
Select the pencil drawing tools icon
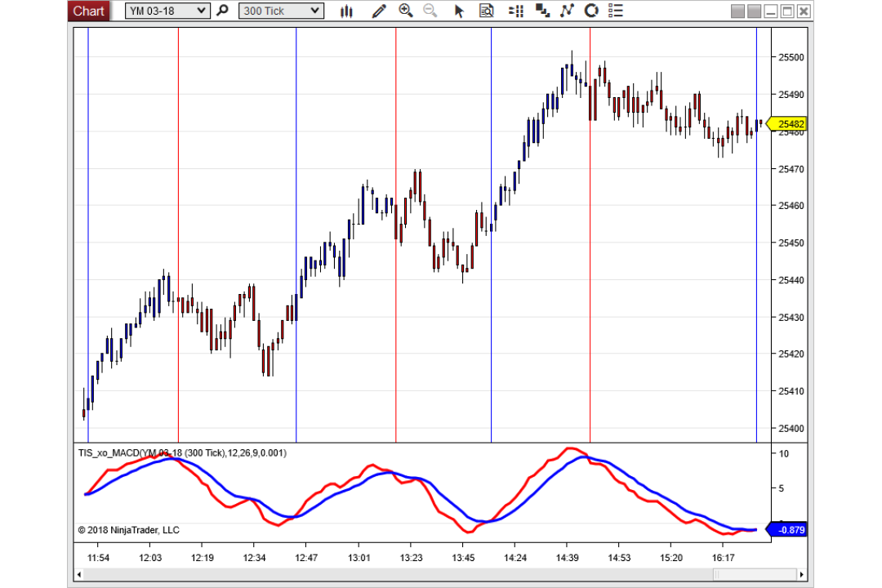[x=379, y=11]
